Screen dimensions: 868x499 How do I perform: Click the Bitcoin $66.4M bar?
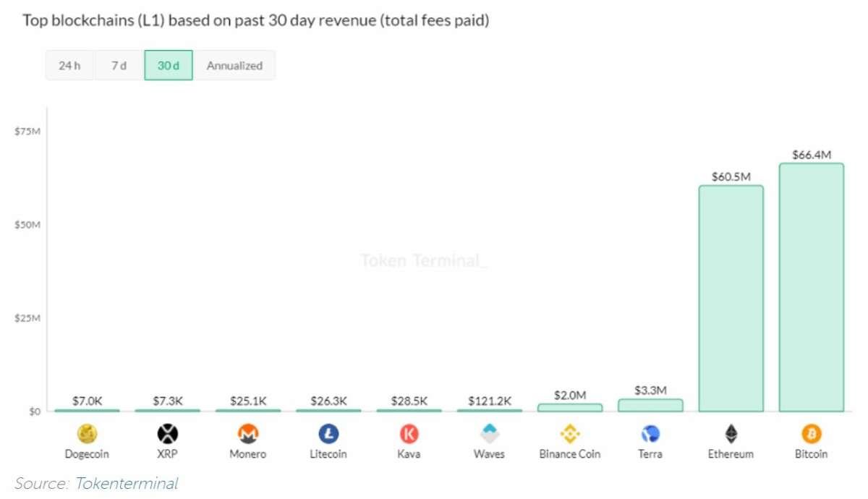coord(811,289)
